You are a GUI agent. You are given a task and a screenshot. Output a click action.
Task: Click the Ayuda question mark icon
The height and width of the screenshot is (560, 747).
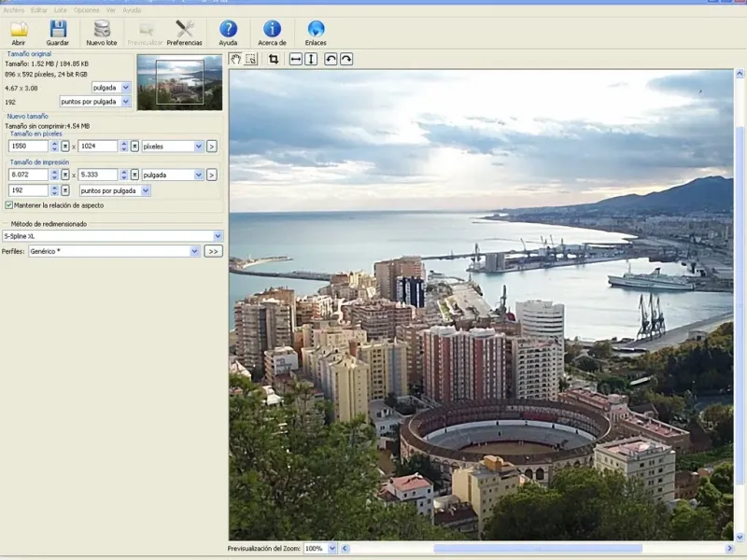click(x=228, y=30)
